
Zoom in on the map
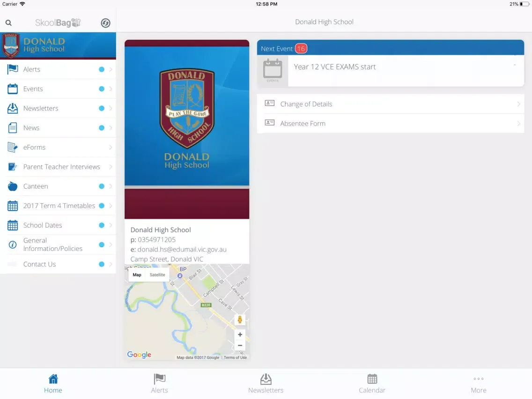pos(240,334)
